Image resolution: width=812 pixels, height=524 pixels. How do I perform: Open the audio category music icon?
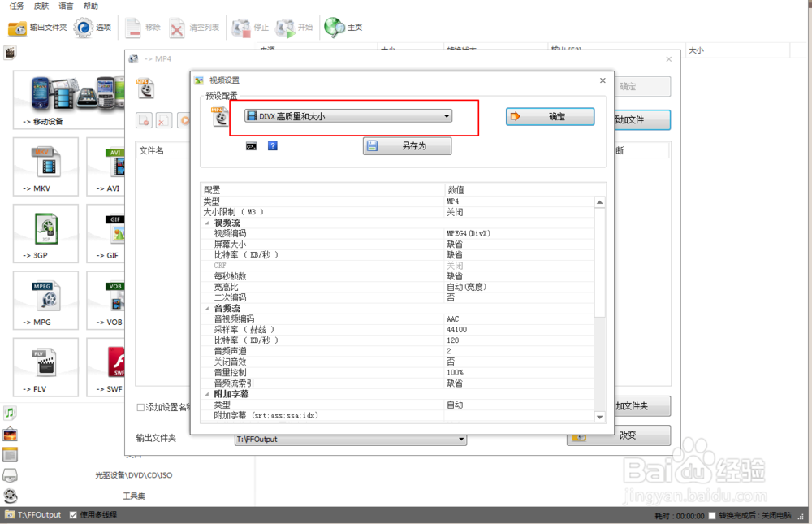10,413
